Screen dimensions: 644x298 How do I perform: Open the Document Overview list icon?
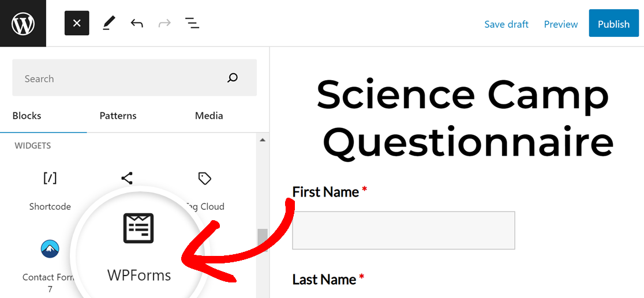point(192,24)
